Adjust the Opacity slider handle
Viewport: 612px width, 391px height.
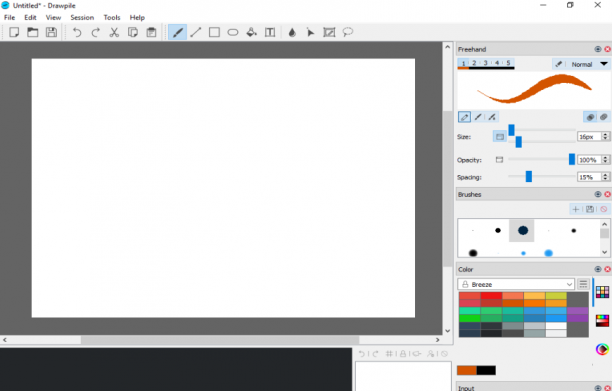pos(572,159)
